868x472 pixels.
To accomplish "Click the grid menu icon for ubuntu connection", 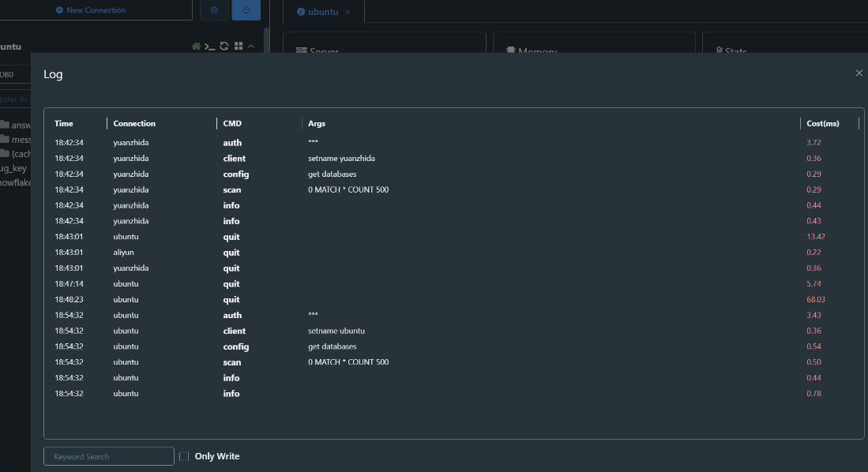I will tap(238, 47).
